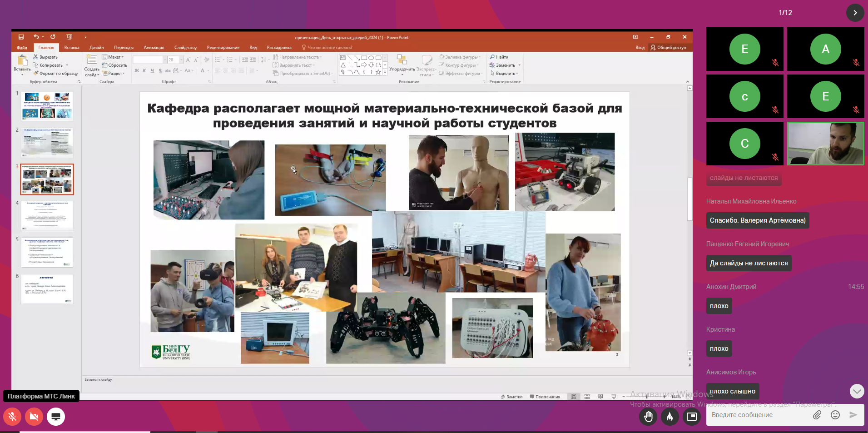
Task: Go to next page of participants
Action: pyautogui.click(x=855, y=13)
